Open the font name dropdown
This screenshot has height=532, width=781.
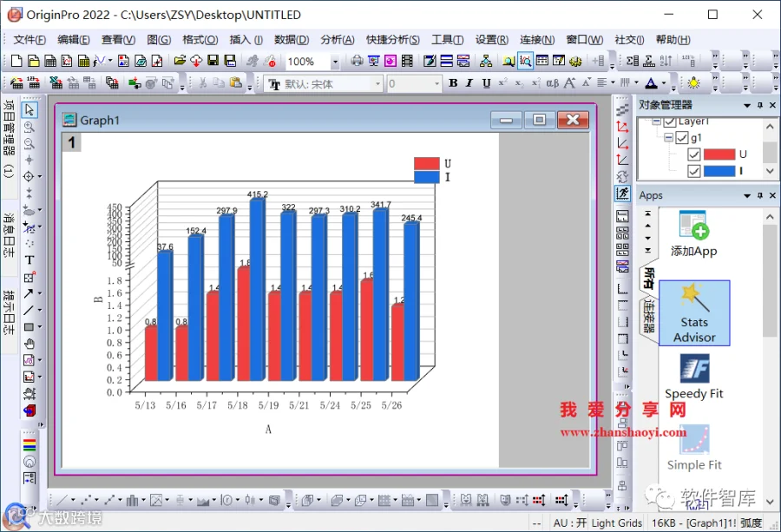click(378, 83)
